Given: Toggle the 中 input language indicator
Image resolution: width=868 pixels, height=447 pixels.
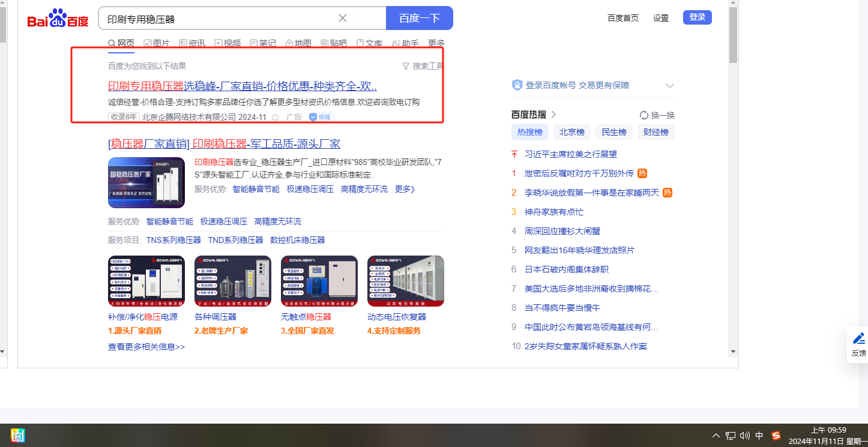Looking at the screenshot, I should tap(759, 436).
